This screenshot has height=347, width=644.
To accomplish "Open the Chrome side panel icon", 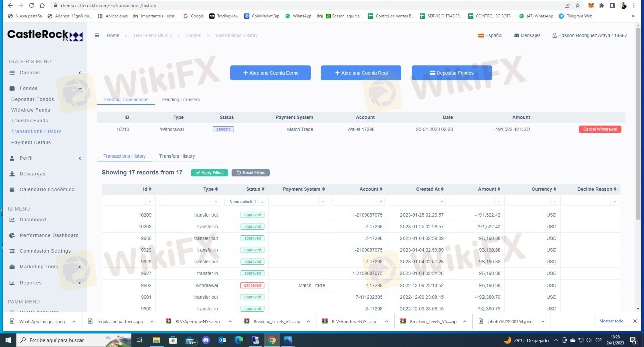I will point(612,5).
